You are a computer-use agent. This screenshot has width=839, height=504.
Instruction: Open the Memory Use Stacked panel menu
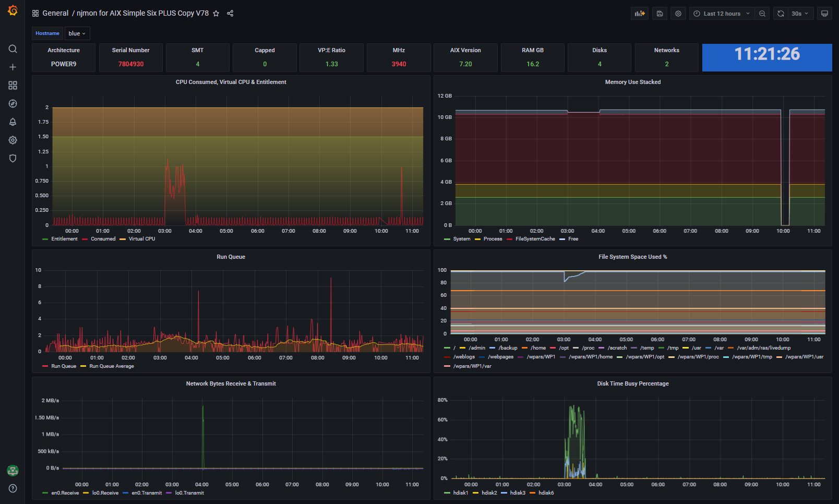point(632,82)
